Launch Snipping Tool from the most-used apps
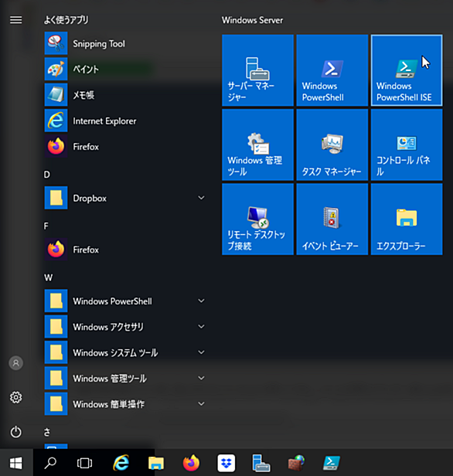This screenshot has width=453, height=476. click(126, 44)
